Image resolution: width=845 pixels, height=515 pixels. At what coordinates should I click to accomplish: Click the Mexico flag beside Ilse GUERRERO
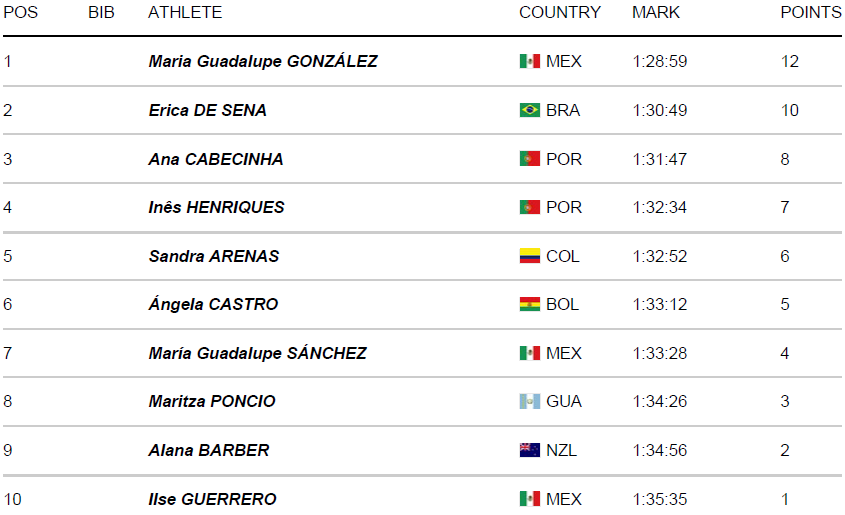(529, 499)
